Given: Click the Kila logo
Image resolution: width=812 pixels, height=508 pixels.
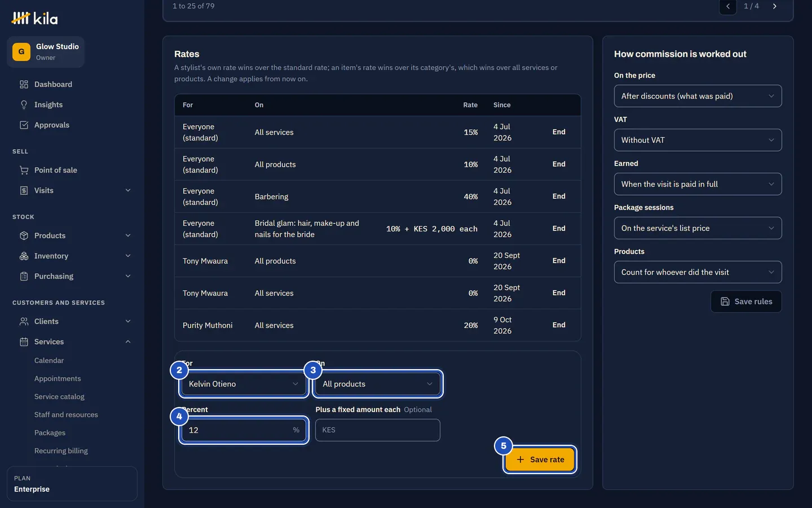Looking at the screenshot, I should click(x=34, y=19).
